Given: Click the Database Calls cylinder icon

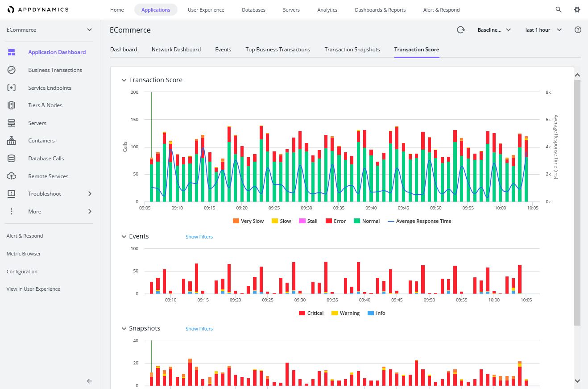Looking at the screenshot, I should coord(12,159).
